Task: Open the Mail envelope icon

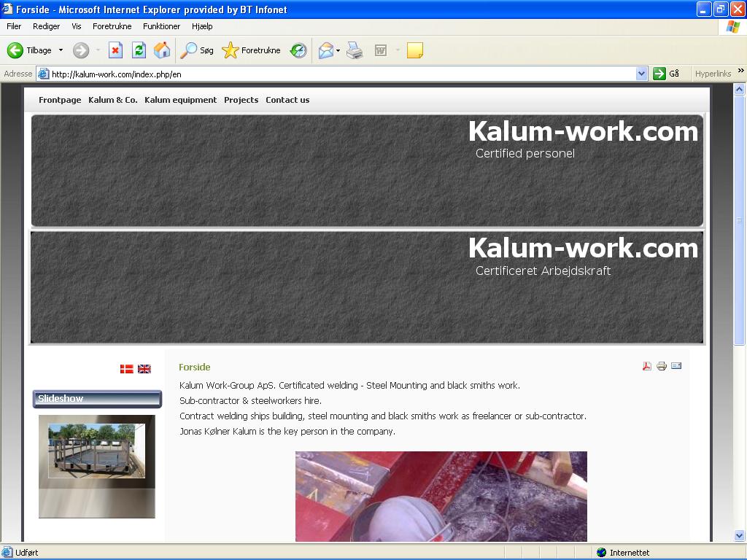Action: [326, 50]
